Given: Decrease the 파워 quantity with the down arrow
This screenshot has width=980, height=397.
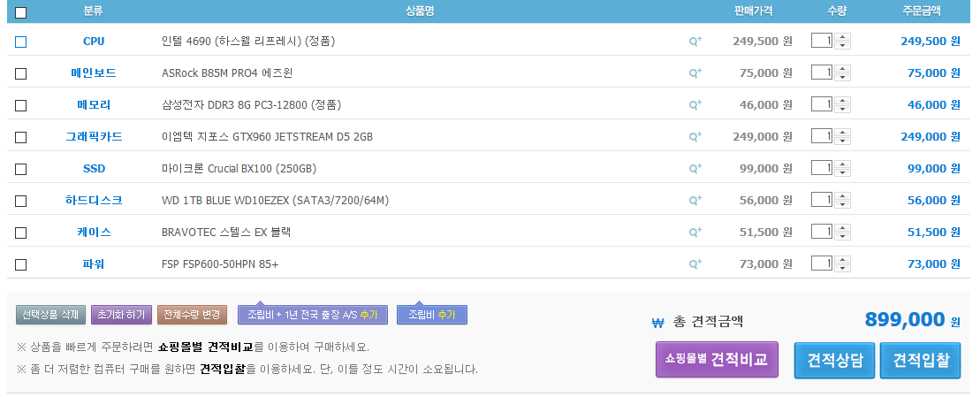Looking at the screenshot, I should [x=842, y=268].
